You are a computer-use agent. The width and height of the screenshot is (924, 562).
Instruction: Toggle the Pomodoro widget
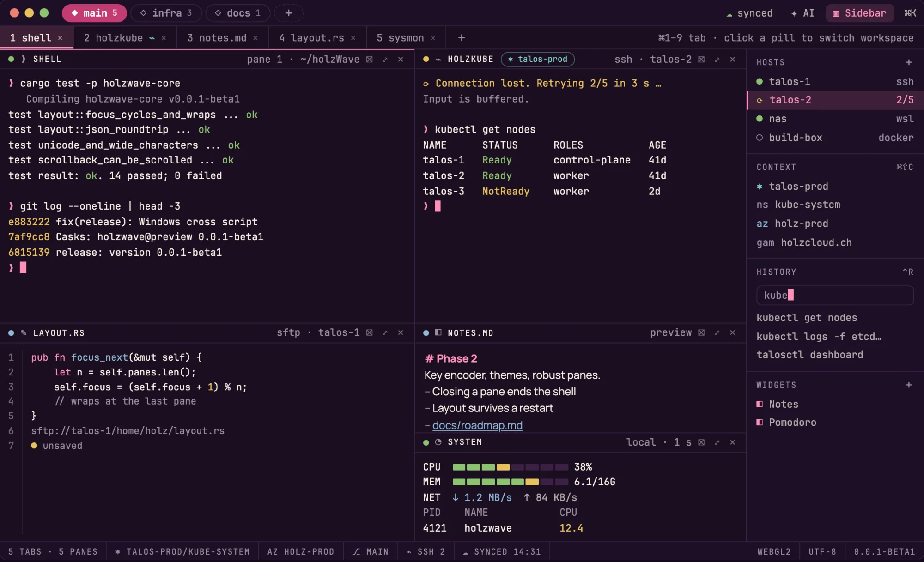click(835, 422)
